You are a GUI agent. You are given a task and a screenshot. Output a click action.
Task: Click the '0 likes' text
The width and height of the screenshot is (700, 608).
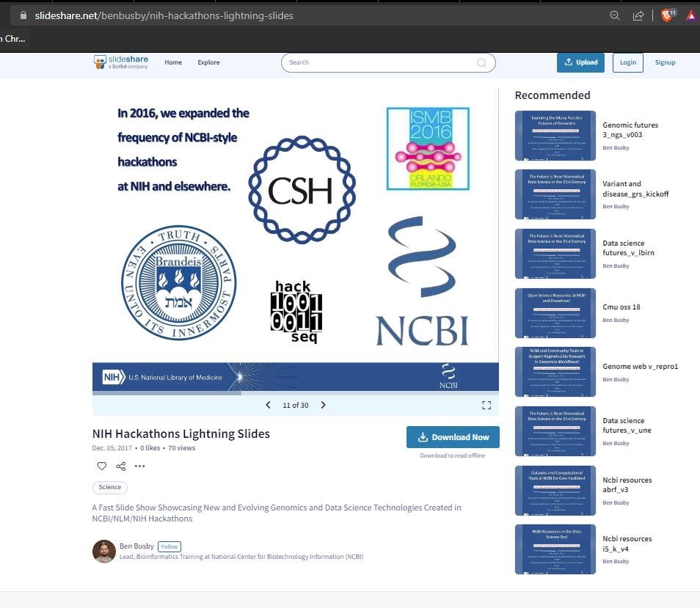(x=150, y=448)
